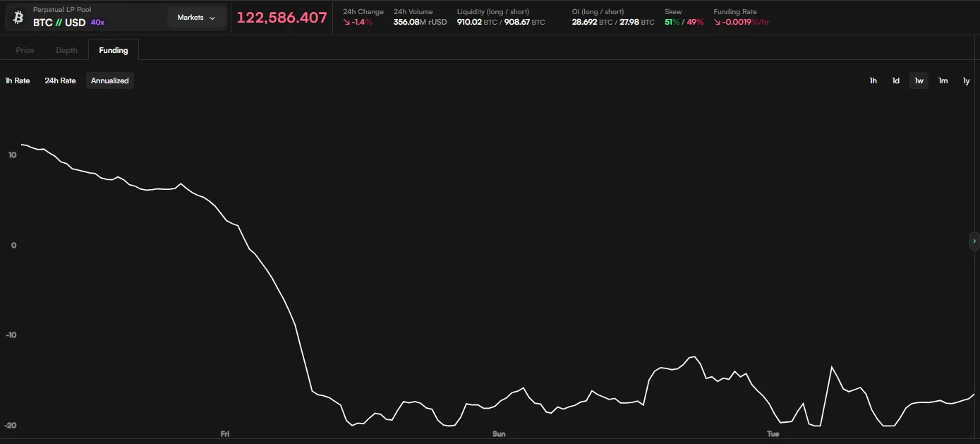Switch to the Depth tab

point(67,51)
